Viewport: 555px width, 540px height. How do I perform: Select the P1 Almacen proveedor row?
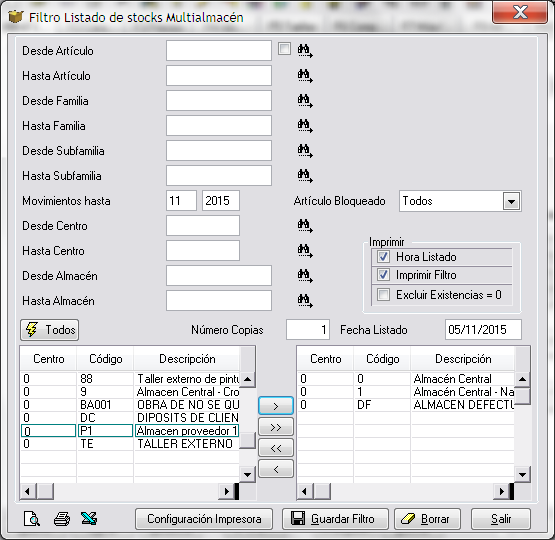pyautogui.click(x=130, y=431)
